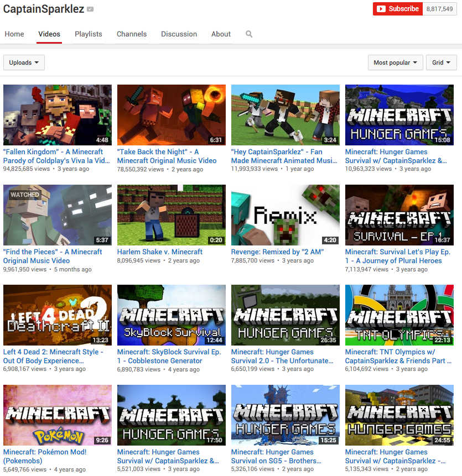Open the Harlem Shake v. Minecraft thumbnail
Viewport: 462px width, 476px height.
pos(172,215)
